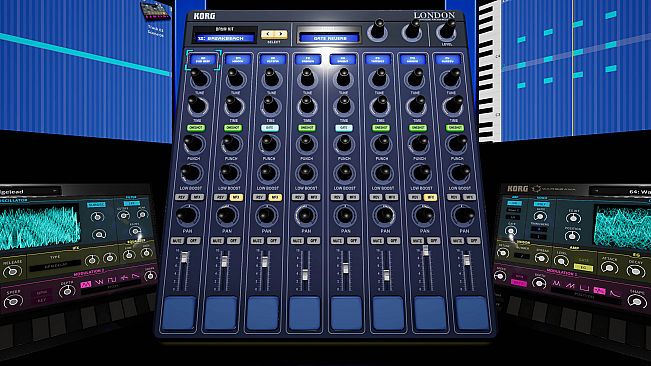Open the effect type display showing GATE REVERB
651x366 pixels.
(330, 38)
